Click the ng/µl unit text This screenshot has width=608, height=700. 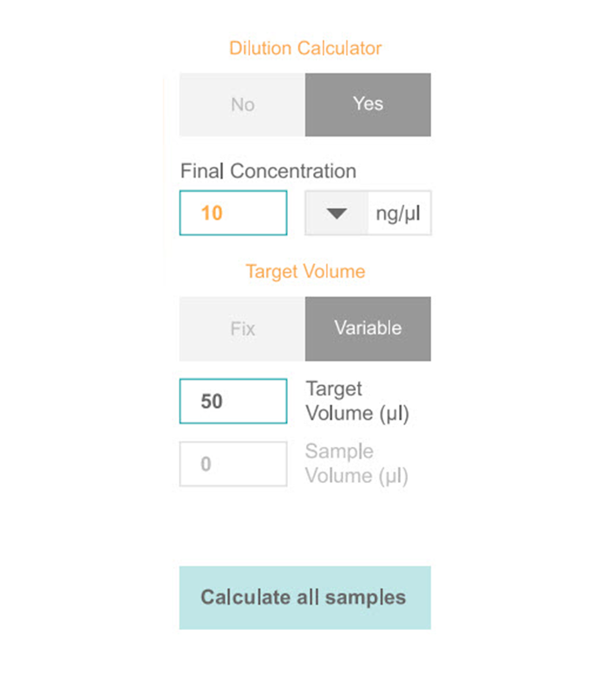[398, 213]
